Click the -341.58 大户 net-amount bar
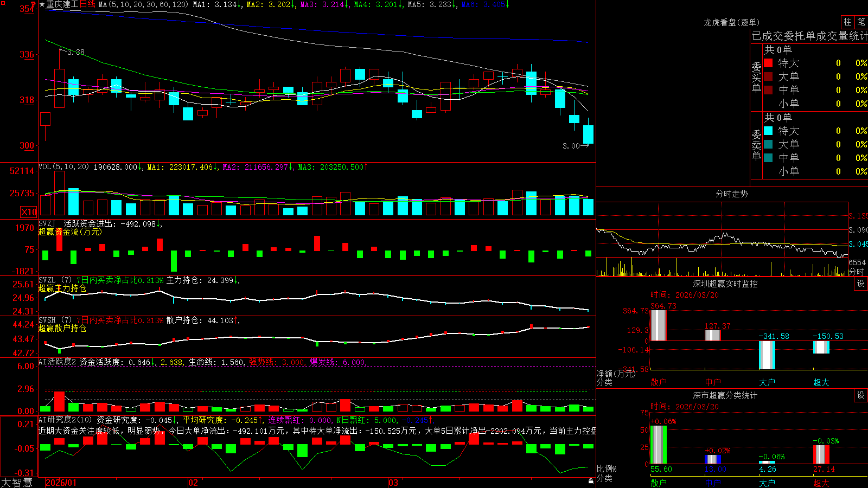The width and height of the screenshot is (868, 488). (x=767, y=355)
